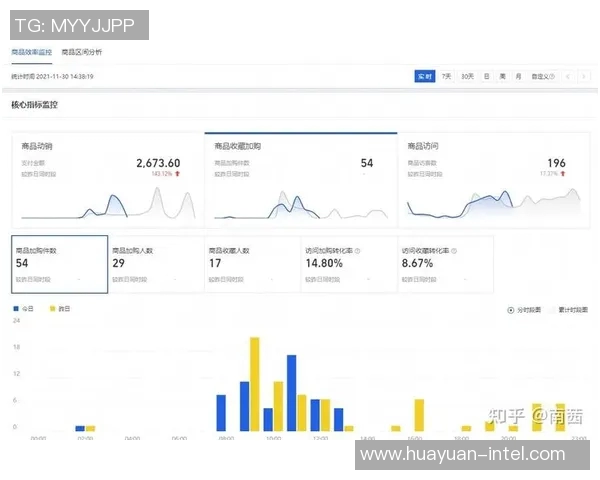The image size is (600, 480).
Task: Click next period arrow in date bar
Action: point(582,76)
